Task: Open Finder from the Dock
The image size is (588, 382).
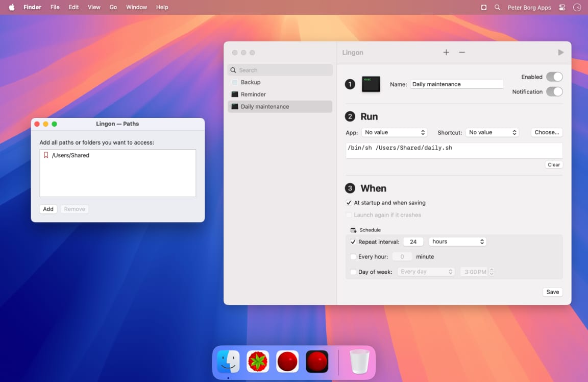Action: pyautogui.click(x=228, y=361)
